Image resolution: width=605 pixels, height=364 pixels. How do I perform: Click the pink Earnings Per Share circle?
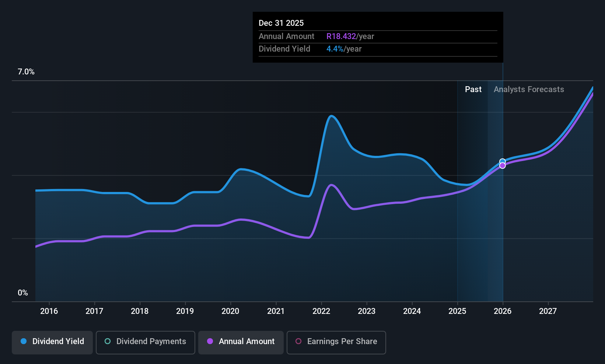pyautogui.click(x=298, y=341)
